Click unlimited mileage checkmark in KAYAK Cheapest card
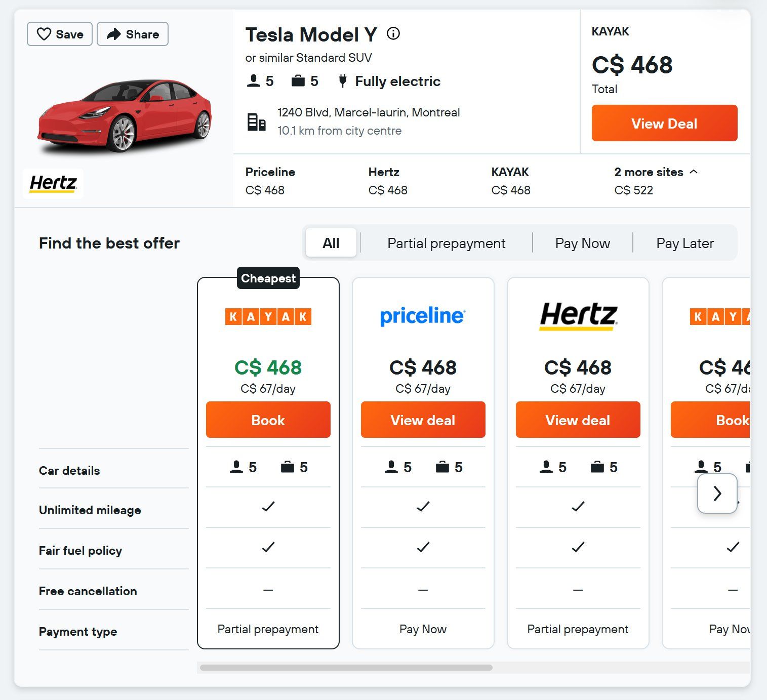Viewport: 767px width, 700px height. click(268, 506)
